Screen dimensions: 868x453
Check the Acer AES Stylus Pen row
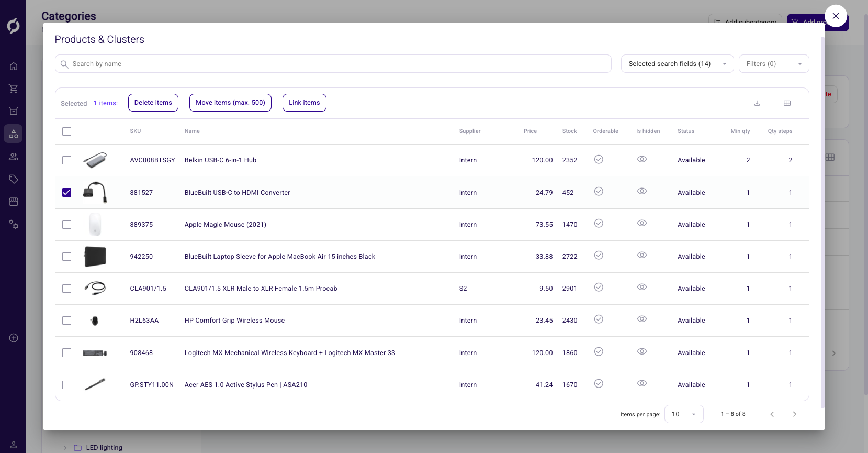coord(66,385)
